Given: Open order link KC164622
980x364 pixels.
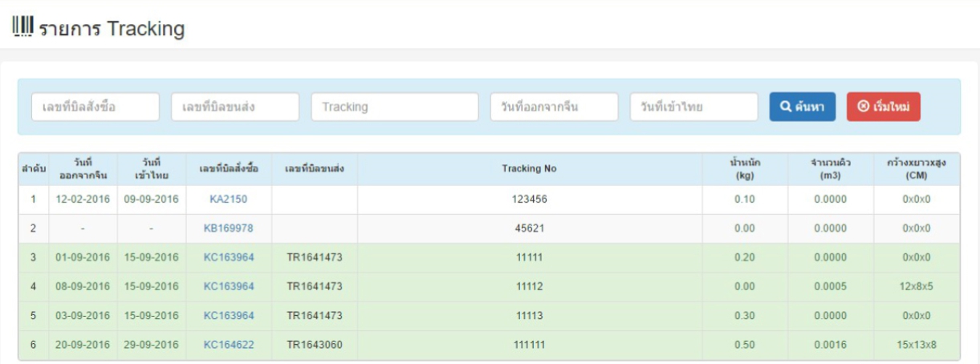Looking at the screenshot, I should tap(229, 345).
